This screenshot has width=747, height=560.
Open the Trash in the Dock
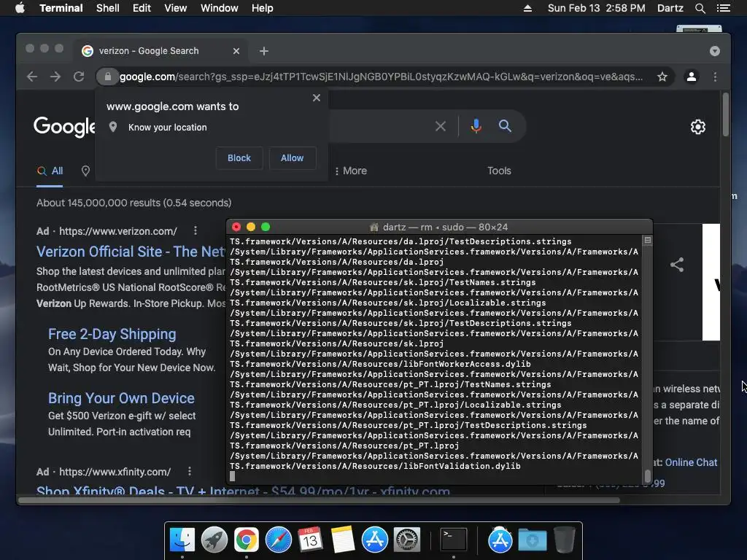click(x=564, y=540)
